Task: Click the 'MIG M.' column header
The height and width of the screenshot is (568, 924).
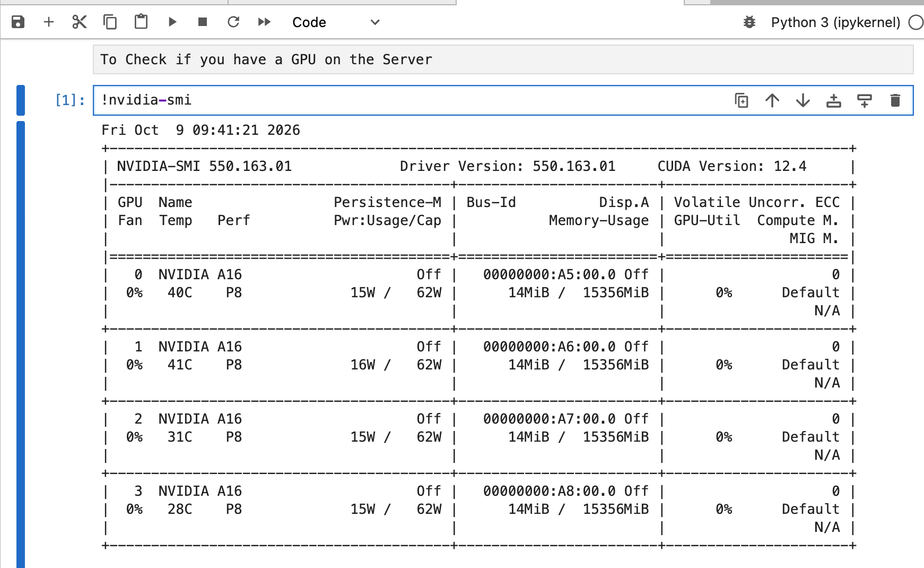Action: click(814, 238)
